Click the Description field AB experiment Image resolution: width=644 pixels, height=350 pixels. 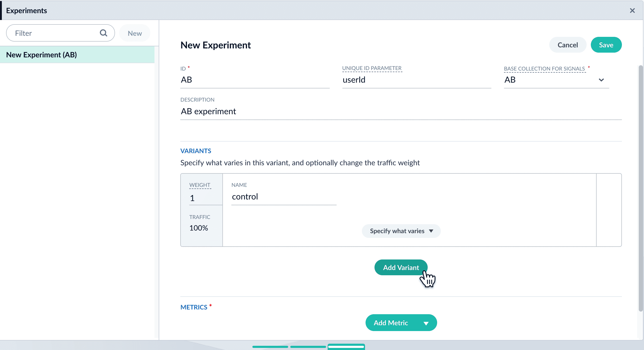pos(401,111)
